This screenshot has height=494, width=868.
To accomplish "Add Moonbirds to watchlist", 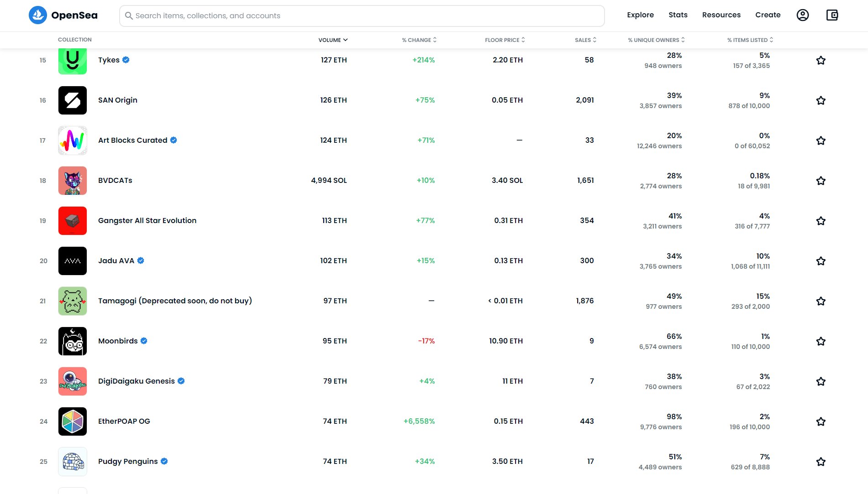I will (x=821, y=341).
